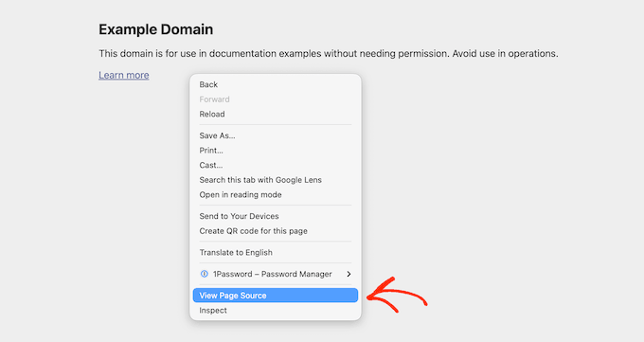Screen dimensions: 644x342
Task: Click the paragraph about documentation examples
Action: point(329,54)
